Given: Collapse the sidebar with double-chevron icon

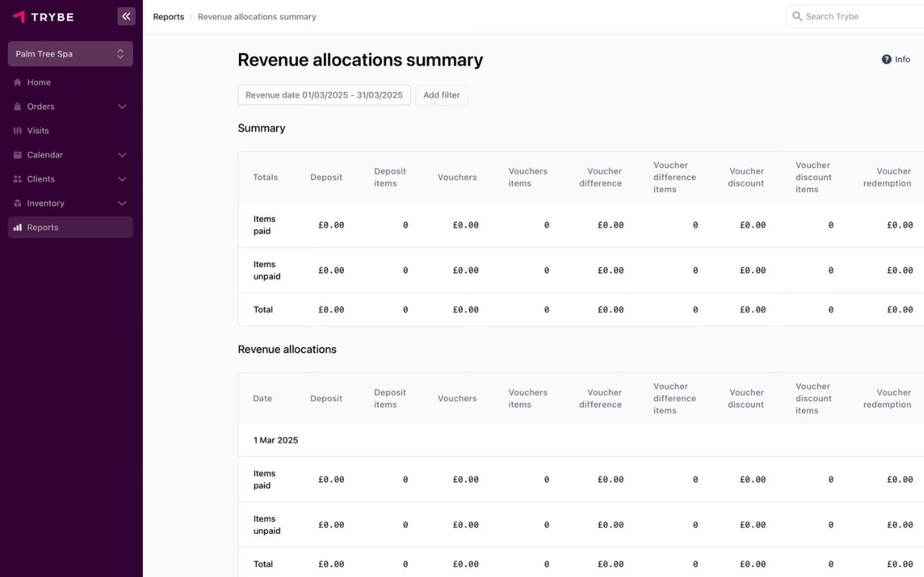Looking at the screenshot, I should point(127,16).
